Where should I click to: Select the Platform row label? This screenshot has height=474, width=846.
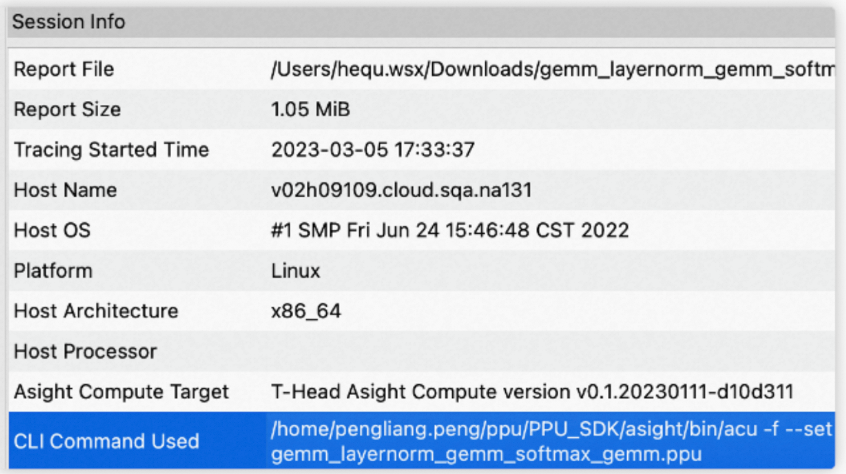(53, 271)
